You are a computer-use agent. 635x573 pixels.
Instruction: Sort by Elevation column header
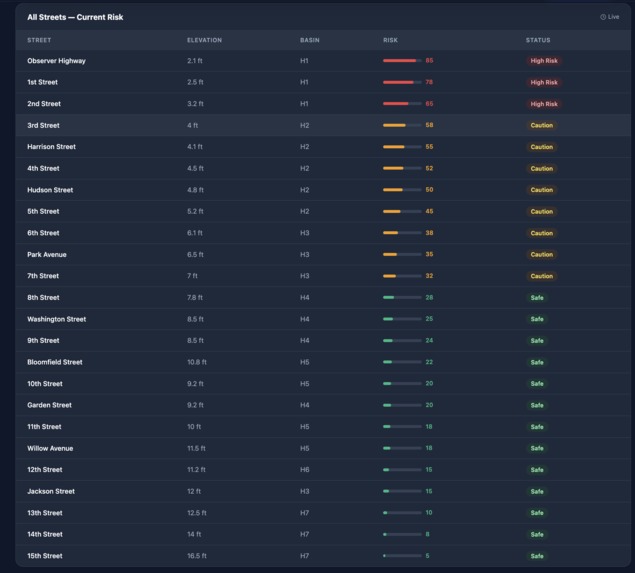(205, 40)
